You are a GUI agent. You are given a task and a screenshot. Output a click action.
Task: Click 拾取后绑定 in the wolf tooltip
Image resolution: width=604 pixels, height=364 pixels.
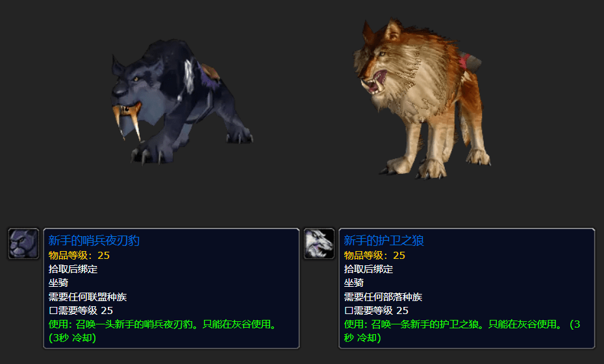click(x=368, y=269)
